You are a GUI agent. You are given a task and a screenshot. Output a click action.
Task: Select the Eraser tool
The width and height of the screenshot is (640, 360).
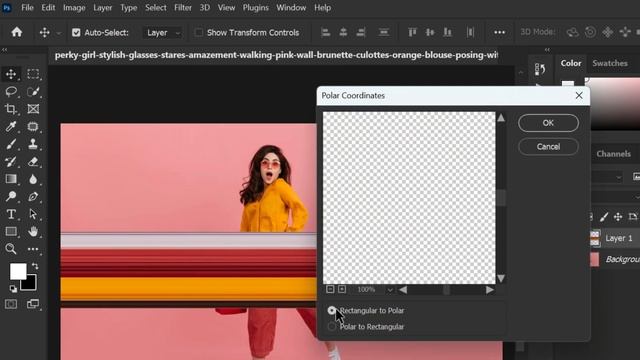tap(33, 162)
